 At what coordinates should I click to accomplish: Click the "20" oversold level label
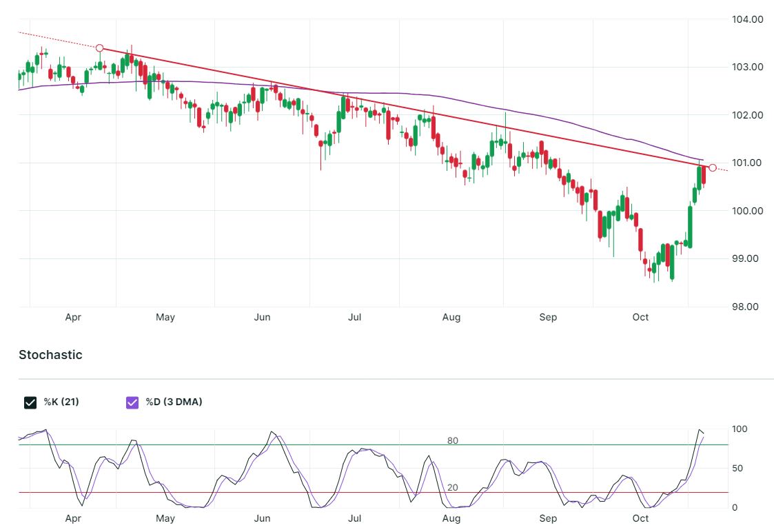pos(453,488)
